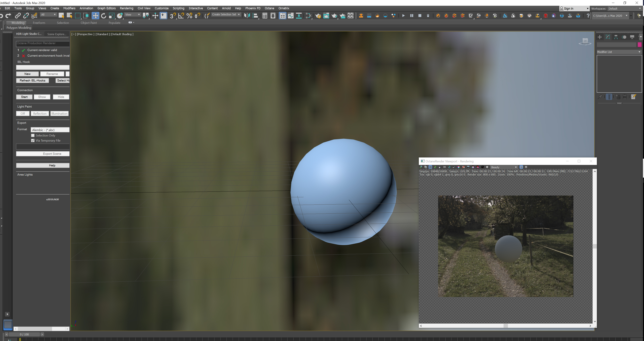The height and width of the screenshot is (341, 644).
Task: Pause rendering in OctaneRender Viewport
Action: tap(445, 167)
